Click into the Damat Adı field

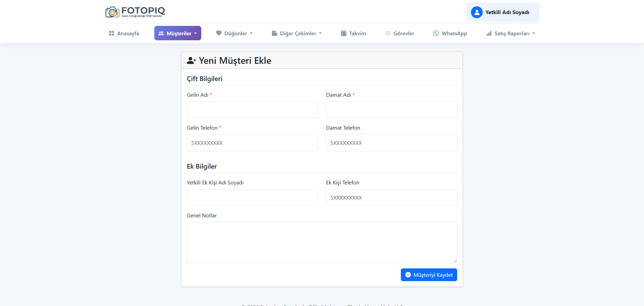pyautogui.click(x=391, y=110)
